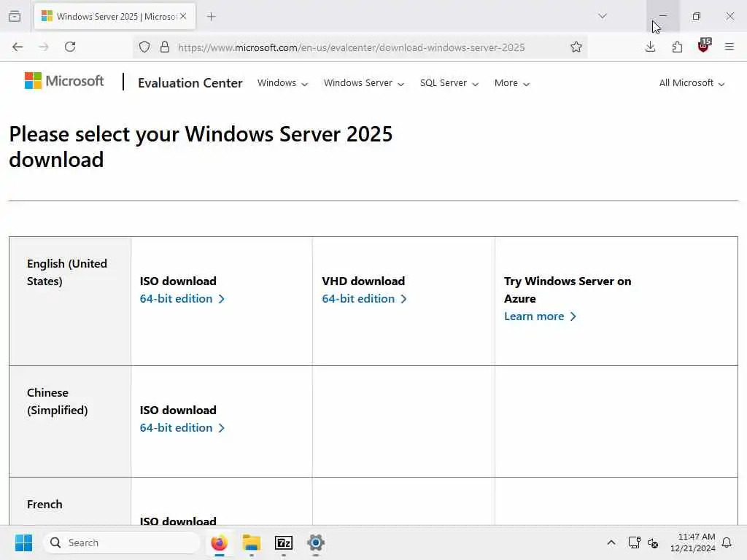List all tabs dropdown arrow
747x560 pixels.
point(603,16)
